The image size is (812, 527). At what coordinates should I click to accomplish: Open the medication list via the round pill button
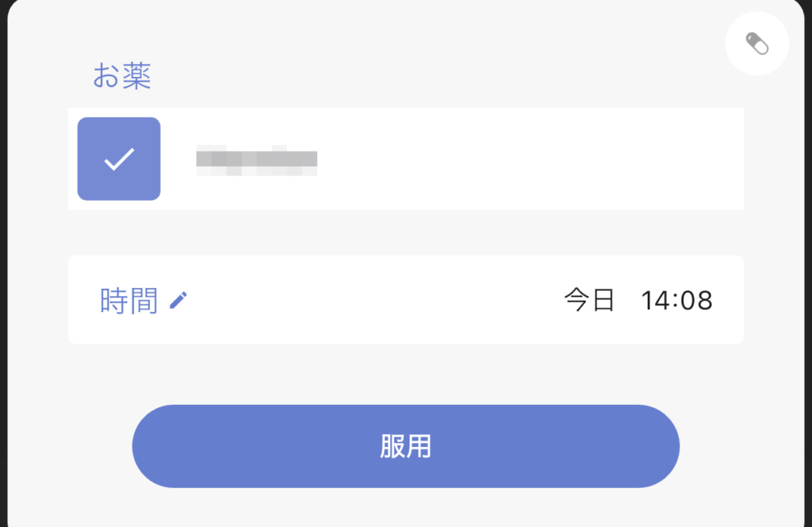pyautogui.click(x=756, y=44)
